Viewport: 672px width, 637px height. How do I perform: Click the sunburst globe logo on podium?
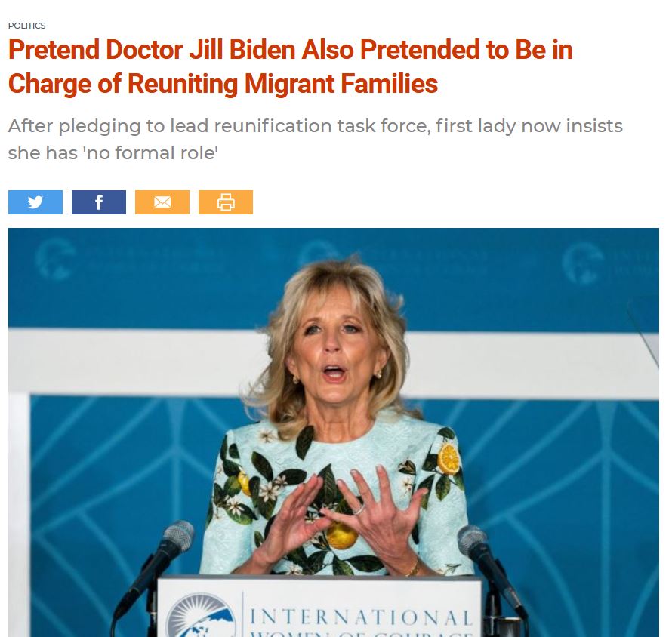coord(201,616)
